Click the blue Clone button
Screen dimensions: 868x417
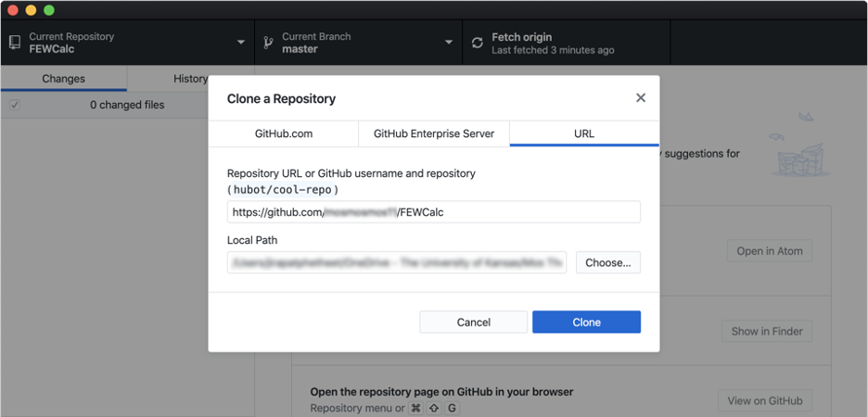[586, 322]
